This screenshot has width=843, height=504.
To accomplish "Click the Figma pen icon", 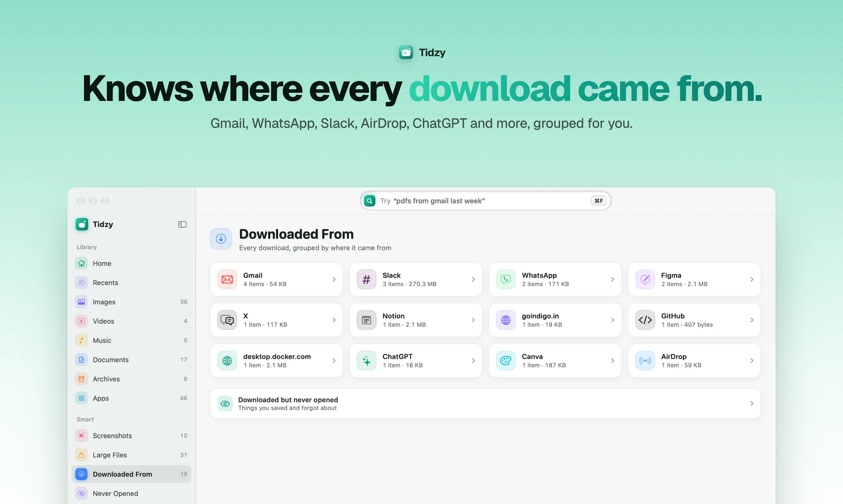I will click(x=645, y=279).
